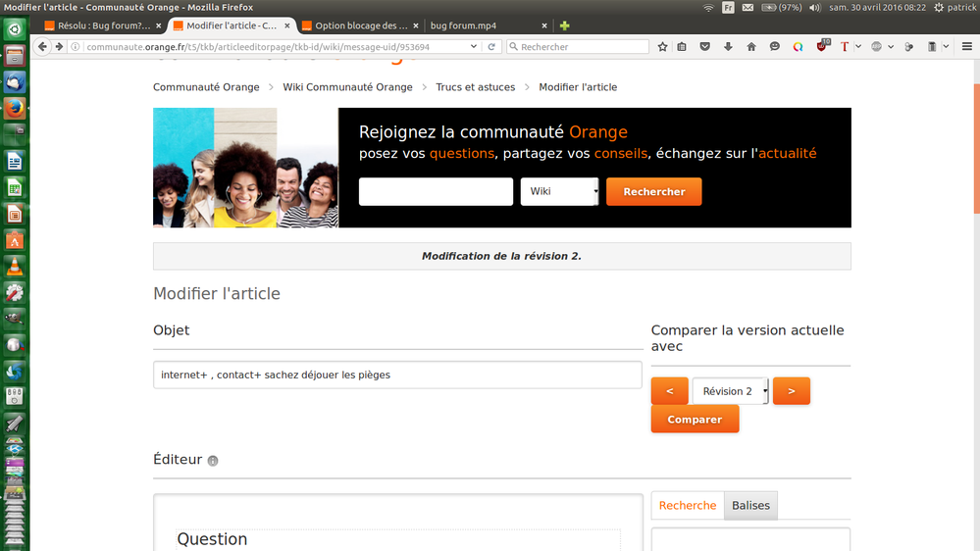Open the messaging envelope indicator
This screenshot has height=551, width=980.
point(748,8)
